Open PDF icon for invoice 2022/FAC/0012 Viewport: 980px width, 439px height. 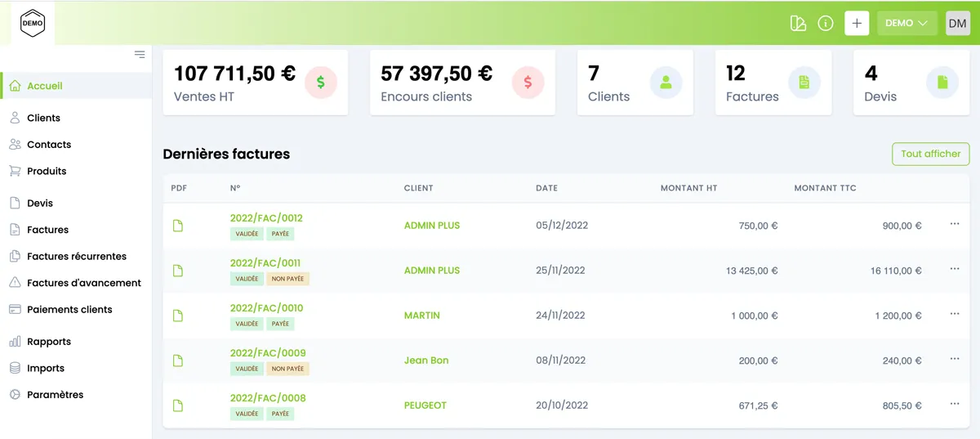[178, 226]
